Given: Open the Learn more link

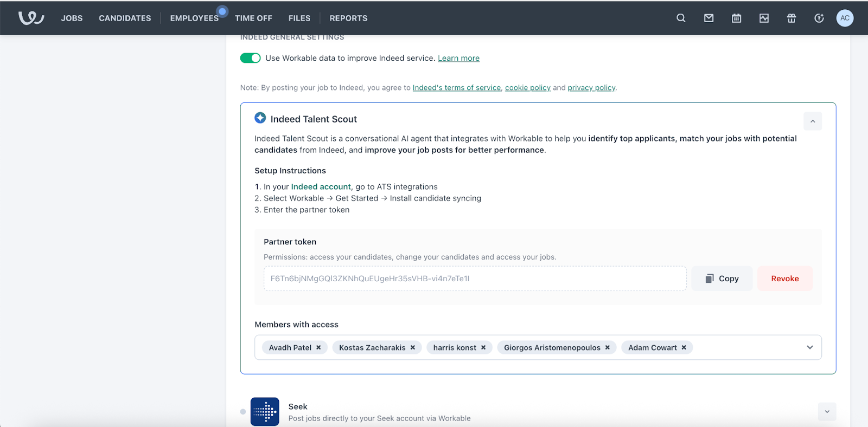Looking at the screenshot, I should tap(458, 58).
